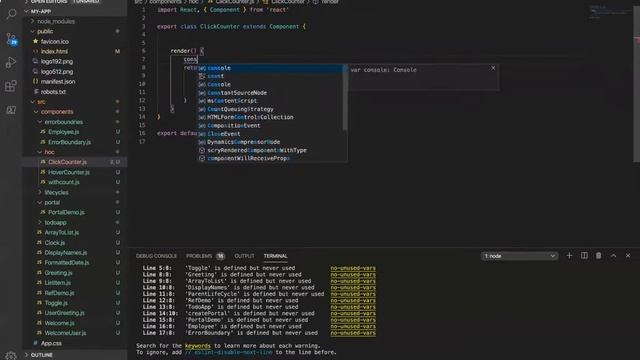Kill the terminal with trash icon
This screenshot has width=640, height=360.
coord(598,256)
